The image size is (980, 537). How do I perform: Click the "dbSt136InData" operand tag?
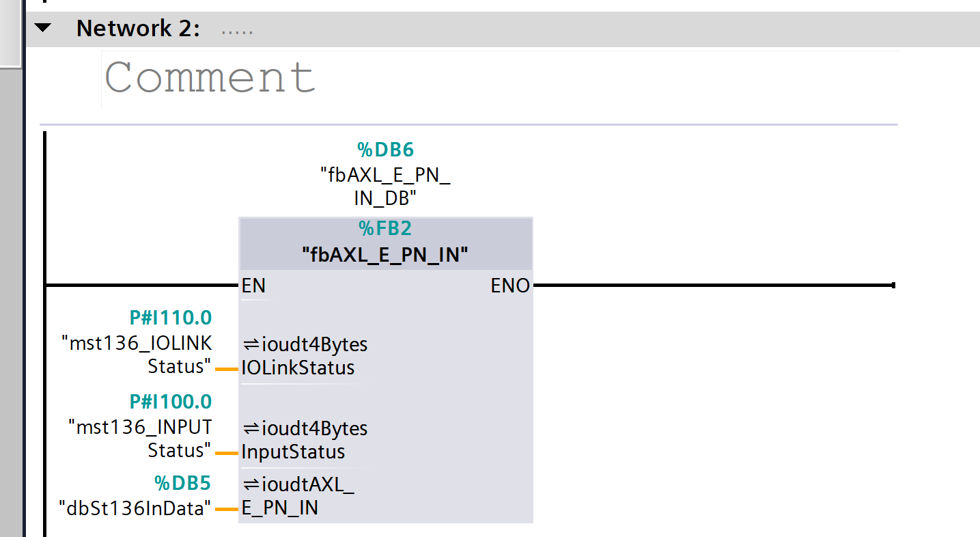135,508
